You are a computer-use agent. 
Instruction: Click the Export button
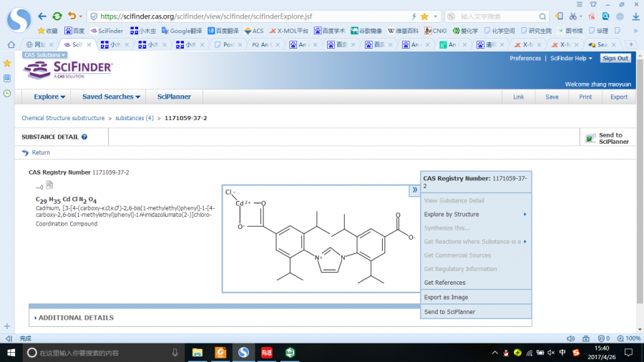coord(618,97)
